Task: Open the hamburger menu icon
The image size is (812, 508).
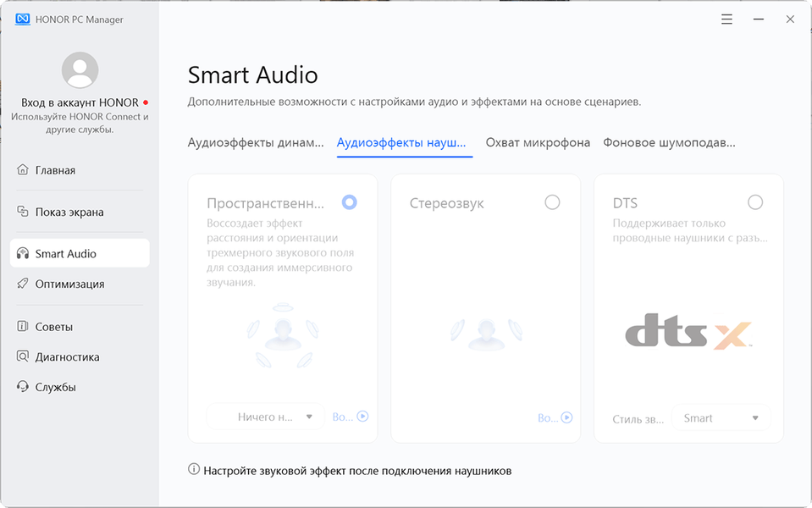Action: (726, 19)
